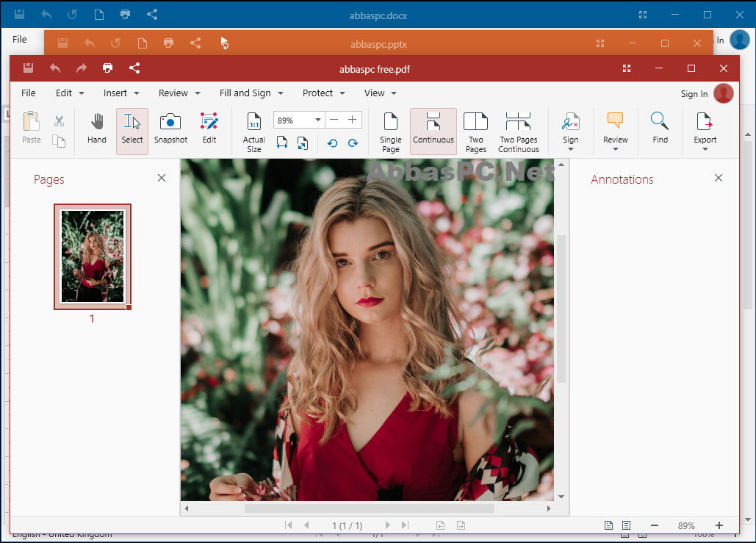
Task: Go to first page in status bar
Action: click(x=288, y=525)
